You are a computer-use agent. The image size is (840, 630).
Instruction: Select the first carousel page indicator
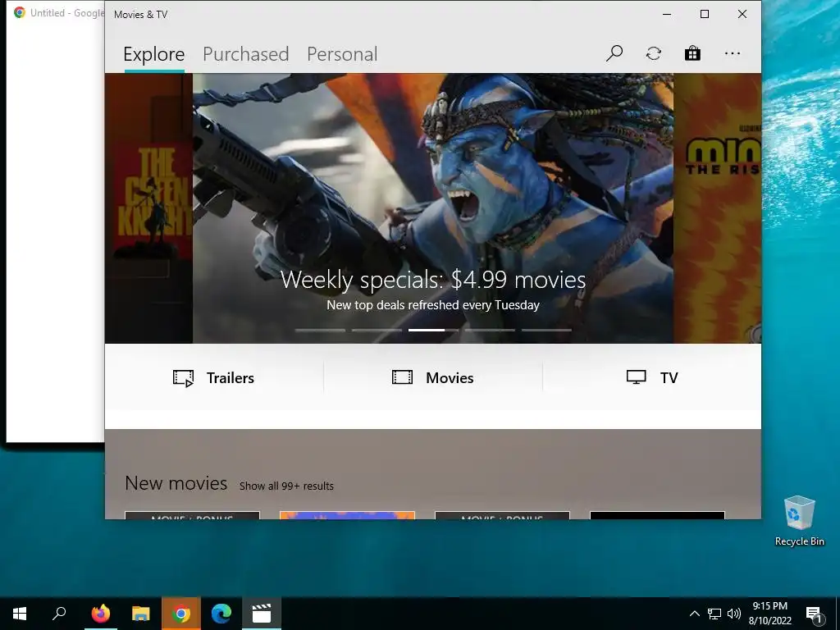tap(320, 330)
